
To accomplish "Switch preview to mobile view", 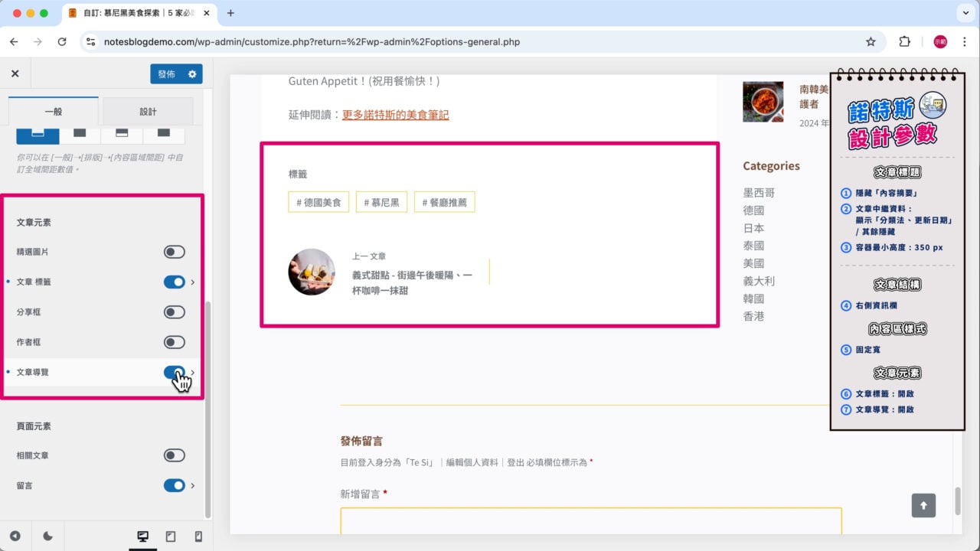I will tap(197, 536).
